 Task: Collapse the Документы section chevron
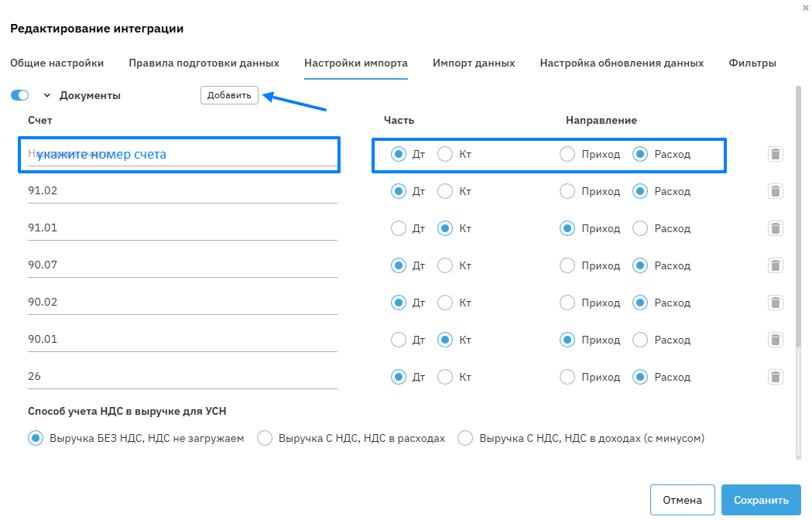tap(46, 95)
